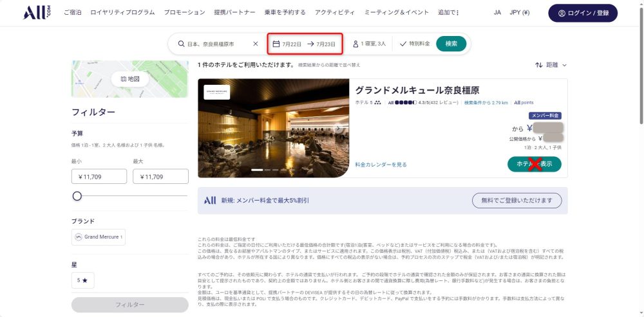The height and width of the screenshot is (317, 644).
Task: Click the destination field 日本、奈良県橿原市
Action: pyautogui.click(x=211, y=44)
